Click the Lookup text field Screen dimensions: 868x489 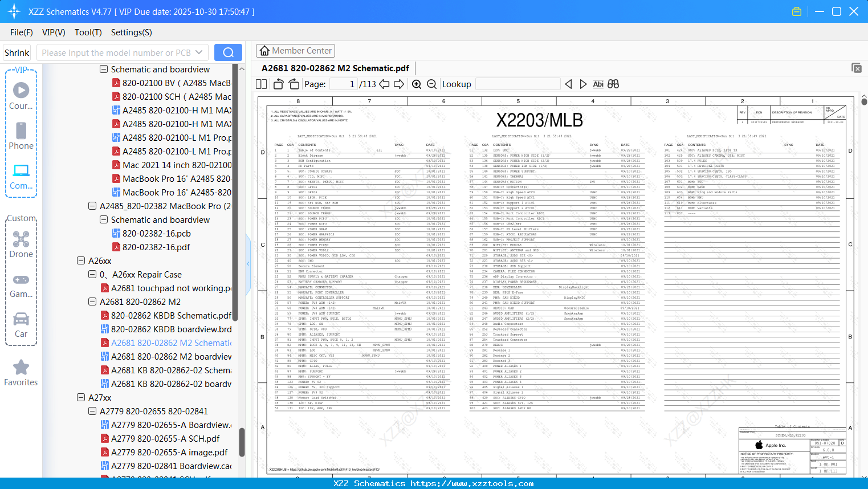(x=517, y=84)
